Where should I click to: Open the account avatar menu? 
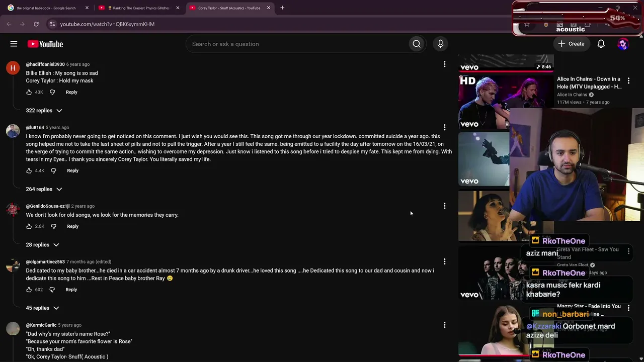coord(623,44)
